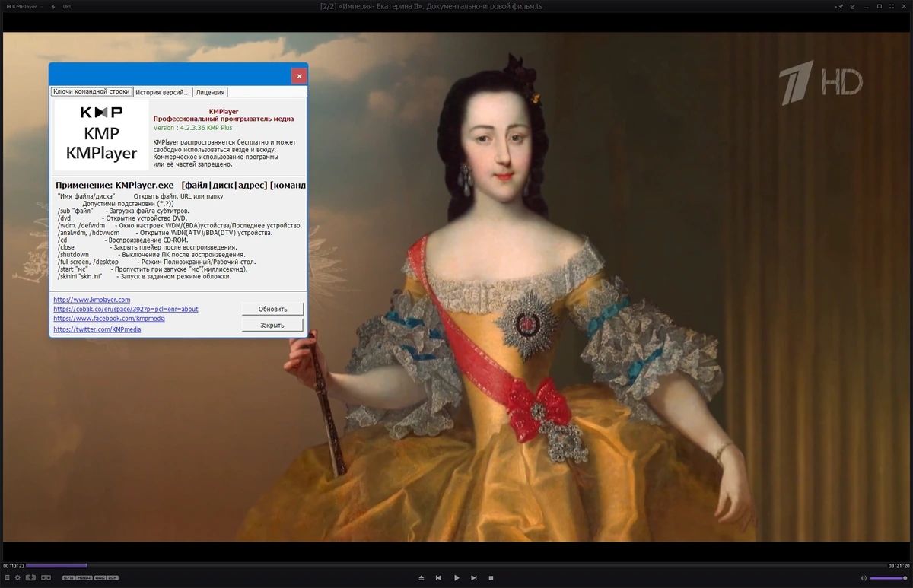Mute audio via the speaker icon
The height and width of the screenshot is (588, 913).
(x=864, y=578)
